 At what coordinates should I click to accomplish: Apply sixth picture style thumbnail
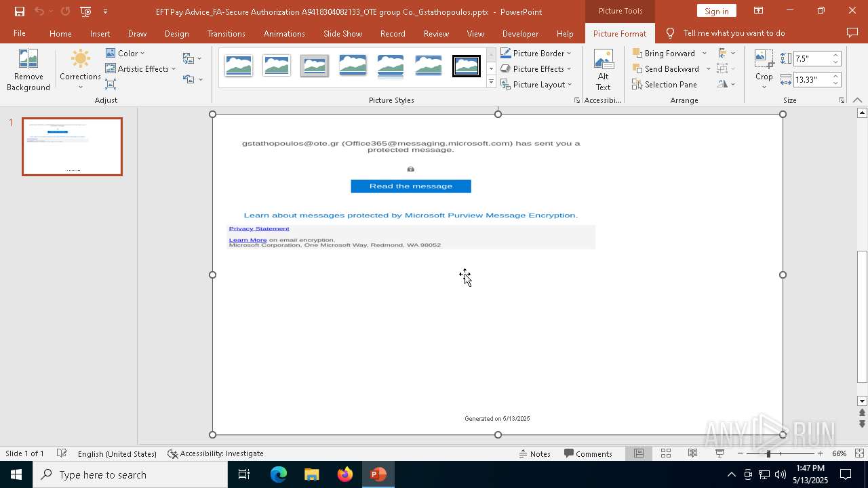tap(429, 66)
